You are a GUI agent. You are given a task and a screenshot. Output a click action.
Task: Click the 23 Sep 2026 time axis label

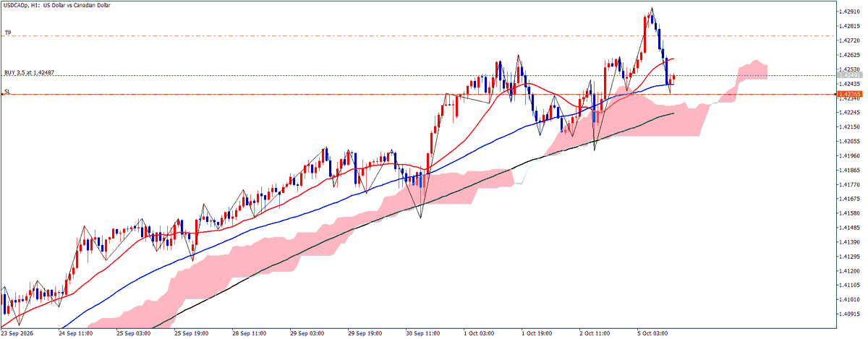[18, 334]
